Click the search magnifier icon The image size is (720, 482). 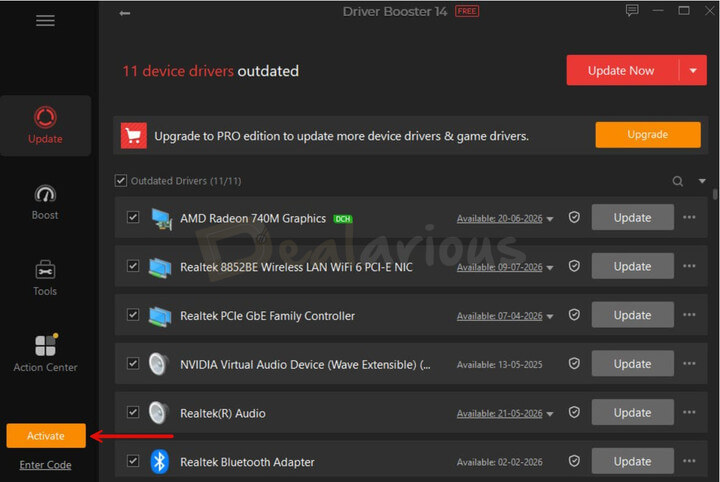pos(677,181)
